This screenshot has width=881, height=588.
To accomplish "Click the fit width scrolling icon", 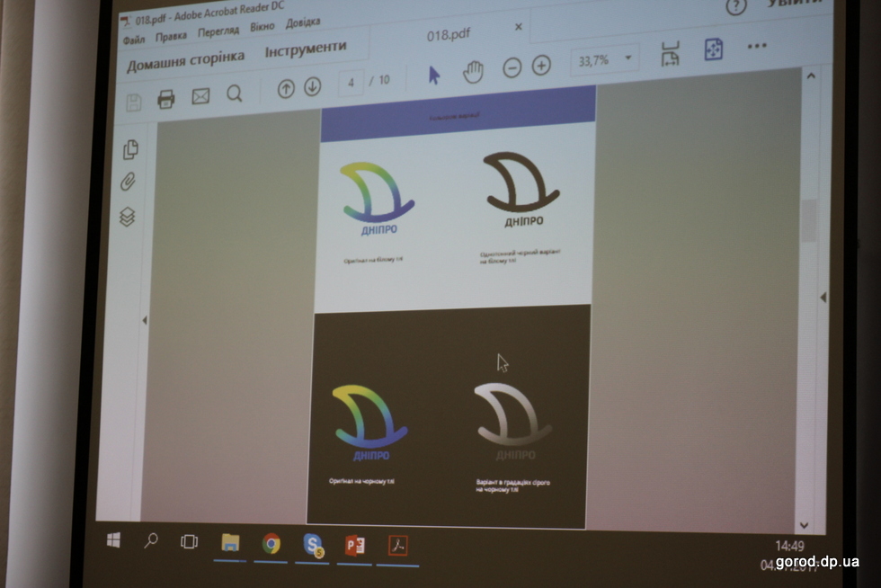I will (670, 53).
